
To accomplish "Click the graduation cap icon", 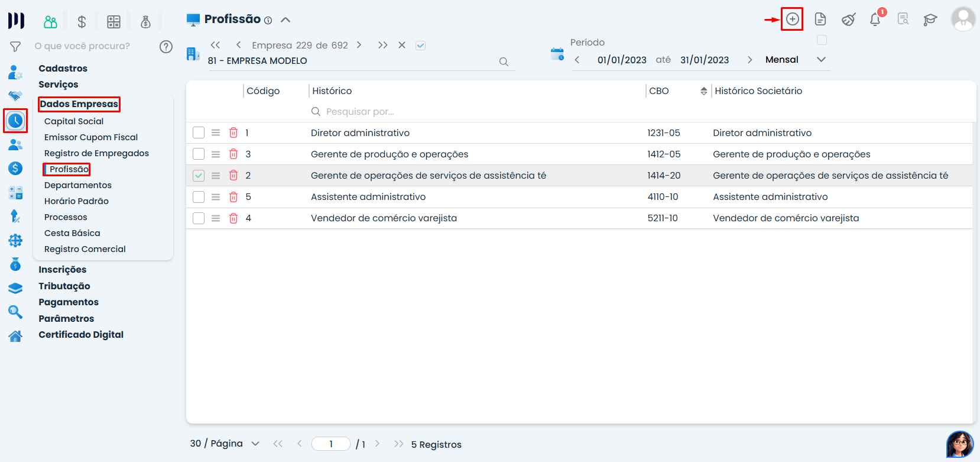I will point(930,20).
